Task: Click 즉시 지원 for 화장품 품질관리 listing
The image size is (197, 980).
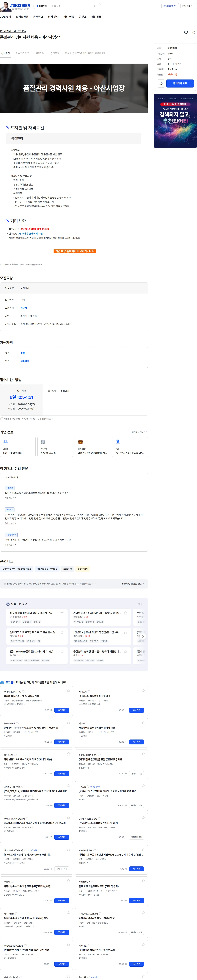Action: tap(62, 710)
